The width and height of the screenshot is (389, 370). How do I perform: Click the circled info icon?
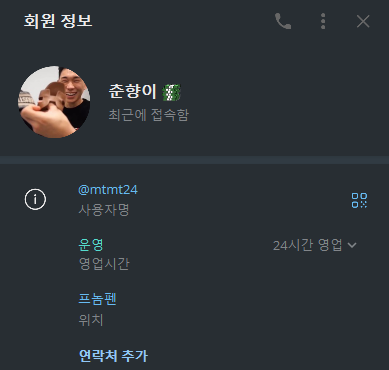click(35, 199)
